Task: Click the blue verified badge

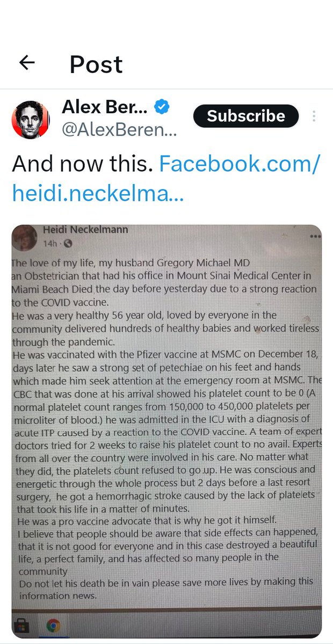Action: tap(162, 107)
